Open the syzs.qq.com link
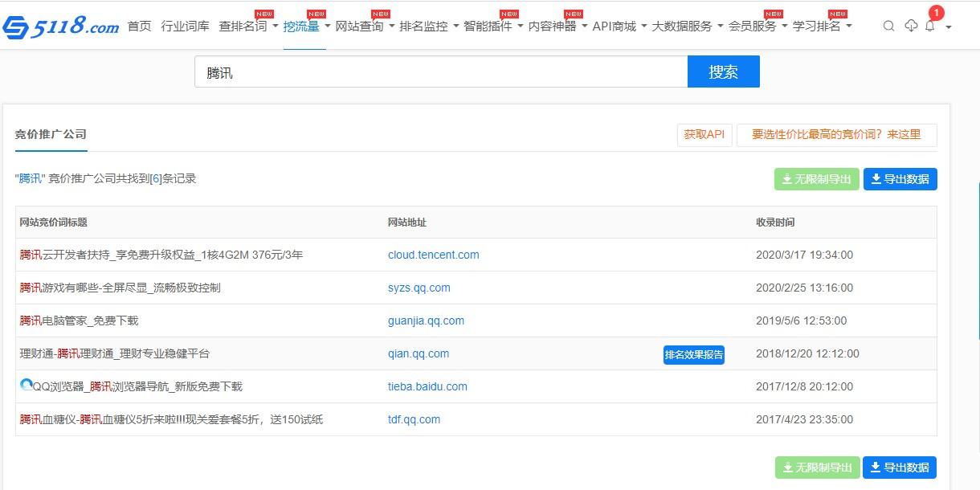 click(x=419, y=288)
